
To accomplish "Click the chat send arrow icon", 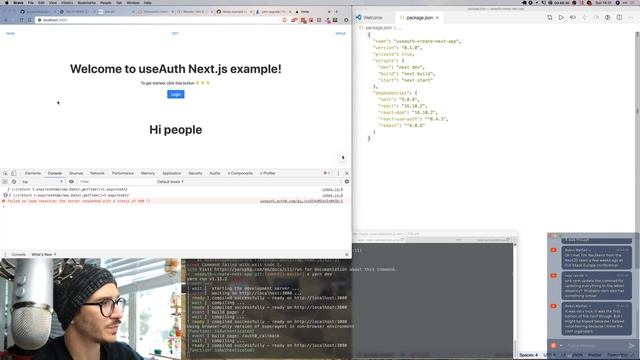I will coord(632,345).
